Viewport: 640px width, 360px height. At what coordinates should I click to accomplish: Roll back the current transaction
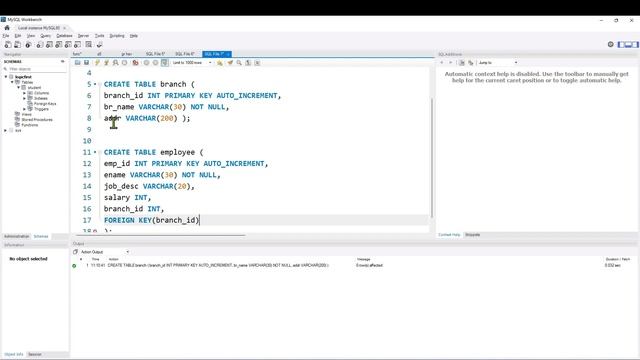pyautogui.click(x=156, y=63)
